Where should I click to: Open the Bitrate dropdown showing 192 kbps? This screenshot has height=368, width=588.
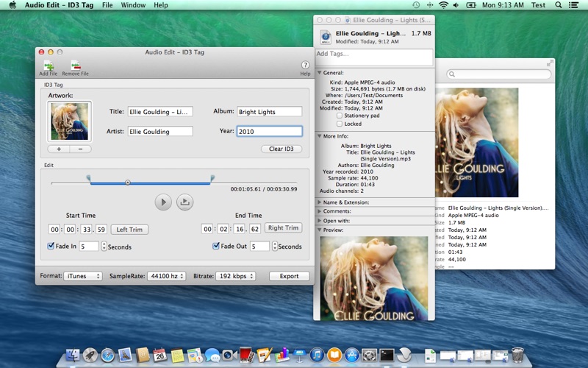(235, 276)
